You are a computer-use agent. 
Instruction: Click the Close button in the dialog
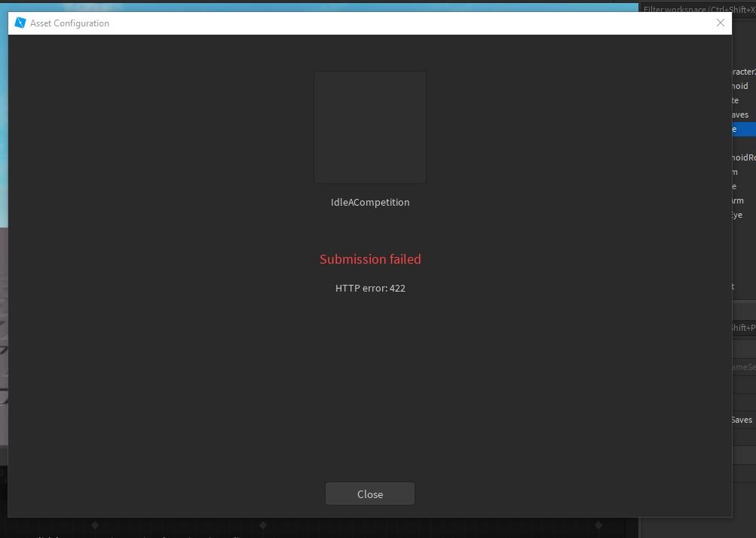coord(369,494)
